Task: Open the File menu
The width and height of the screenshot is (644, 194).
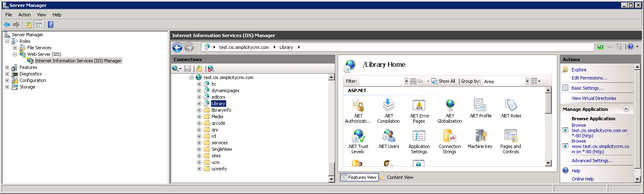Action: (x=9, y=15)
